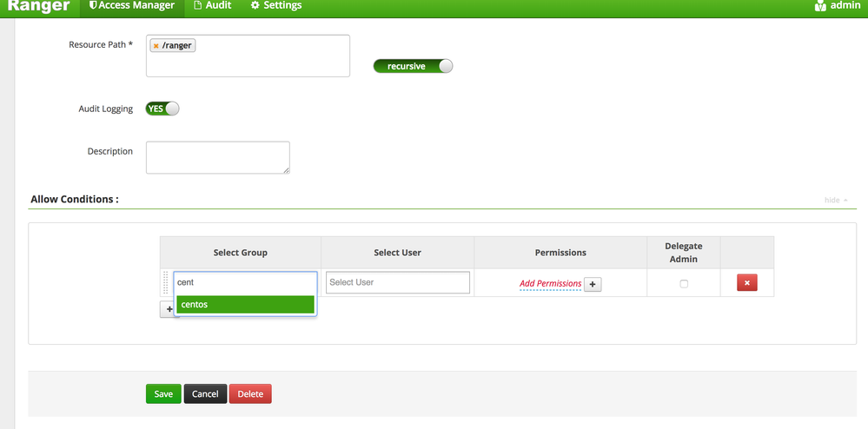Choose centos from group suggestions
The image size is (868, 429).
[x=245, y=305]
